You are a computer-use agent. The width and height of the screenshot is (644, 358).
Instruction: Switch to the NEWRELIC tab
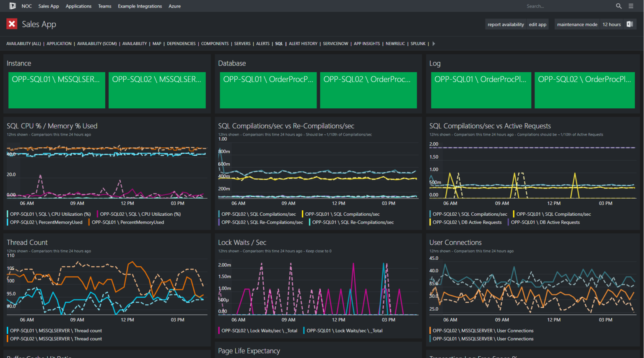pos(395,44)
